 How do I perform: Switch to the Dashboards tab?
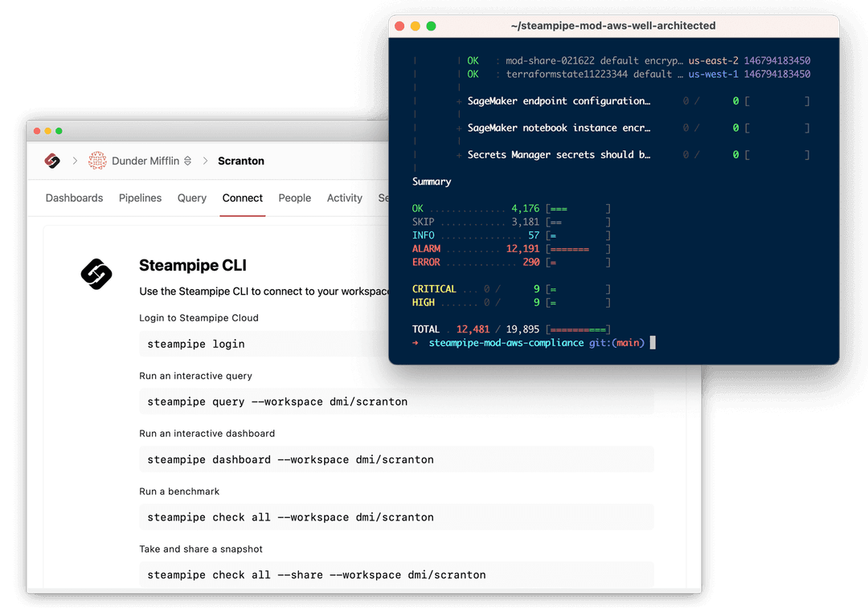point(74,198)
